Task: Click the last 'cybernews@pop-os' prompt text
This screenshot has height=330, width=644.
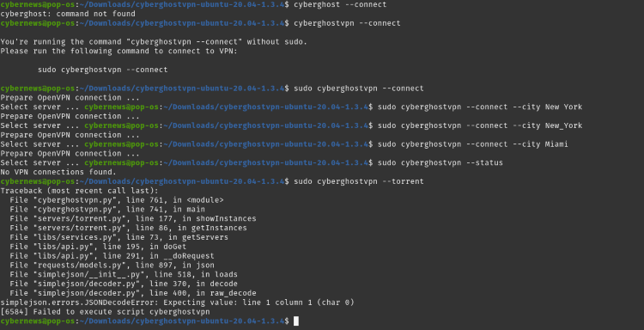Action: click(x=38, y=321)
